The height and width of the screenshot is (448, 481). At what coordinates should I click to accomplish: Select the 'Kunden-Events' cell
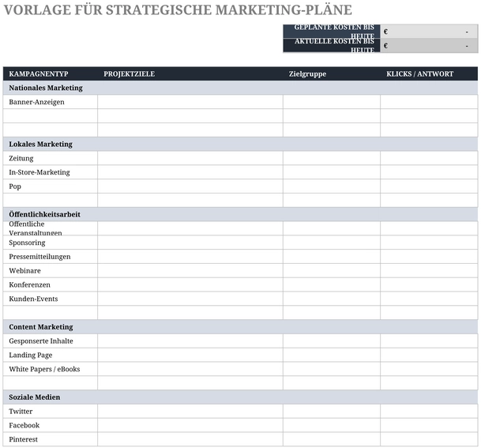[x=51, y=299]
